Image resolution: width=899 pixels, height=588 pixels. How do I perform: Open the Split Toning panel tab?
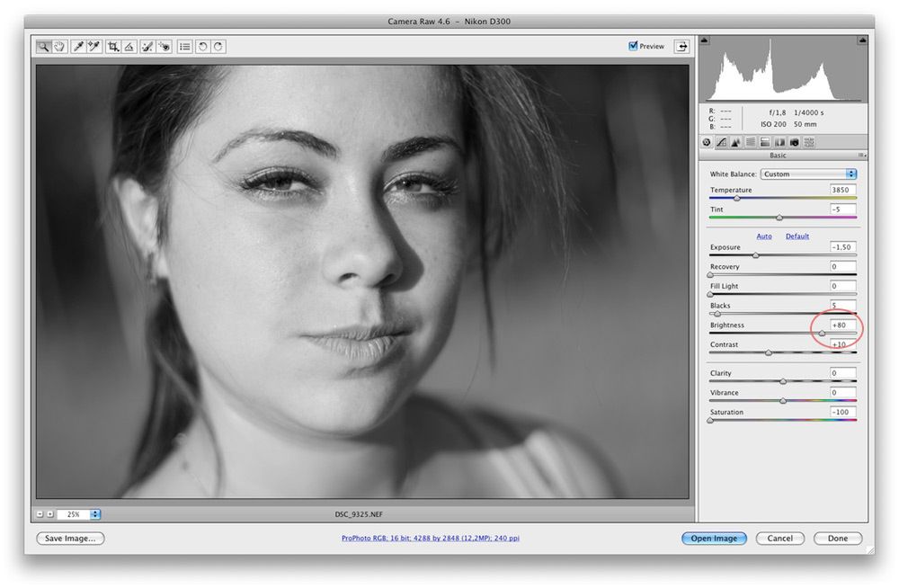765,142
